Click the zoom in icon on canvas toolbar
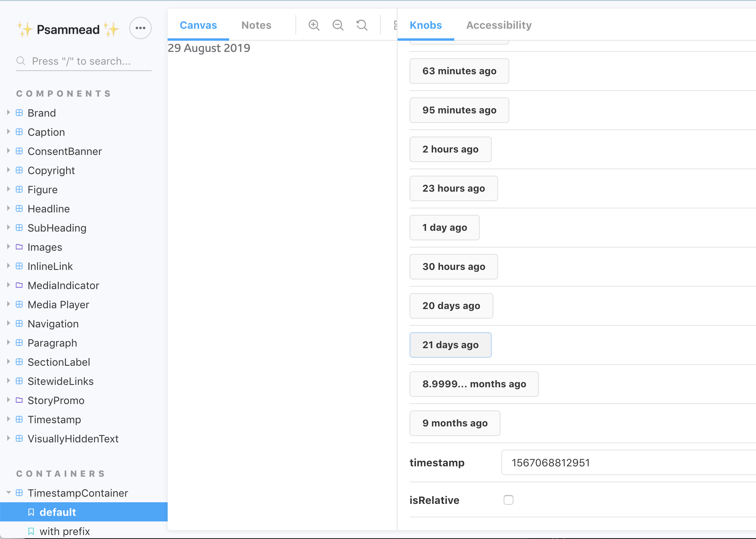Image resolution: width=756 pixels, height=539 pixels. [x=314, y=25]
